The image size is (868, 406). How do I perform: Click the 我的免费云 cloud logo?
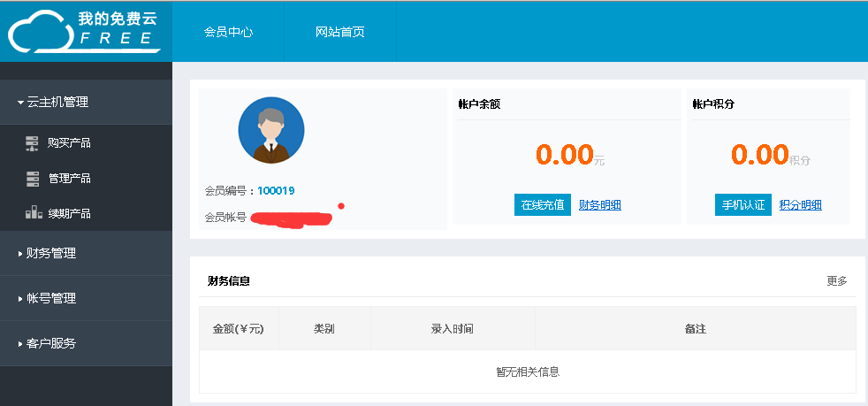click(85, 32)
